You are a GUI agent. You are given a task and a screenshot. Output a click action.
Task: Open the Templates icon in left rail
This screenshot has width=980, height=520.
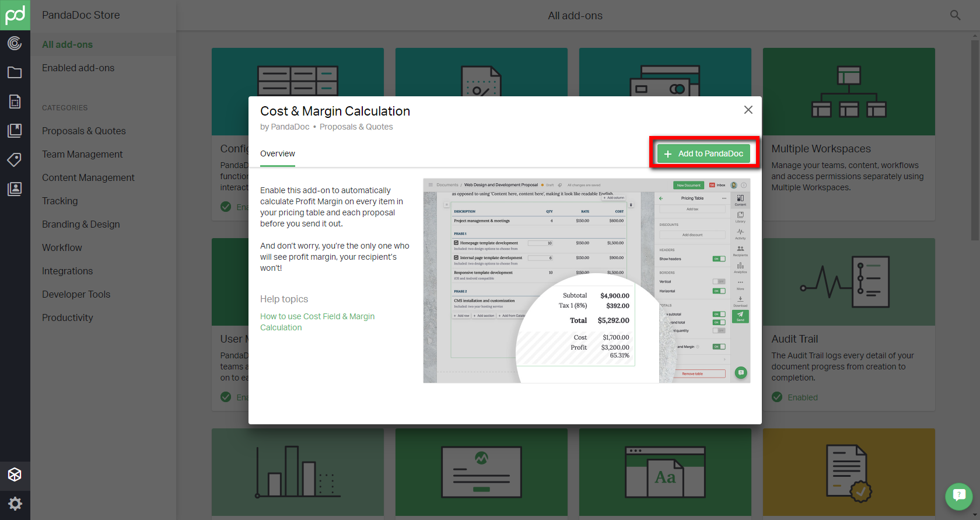(15, 102)
